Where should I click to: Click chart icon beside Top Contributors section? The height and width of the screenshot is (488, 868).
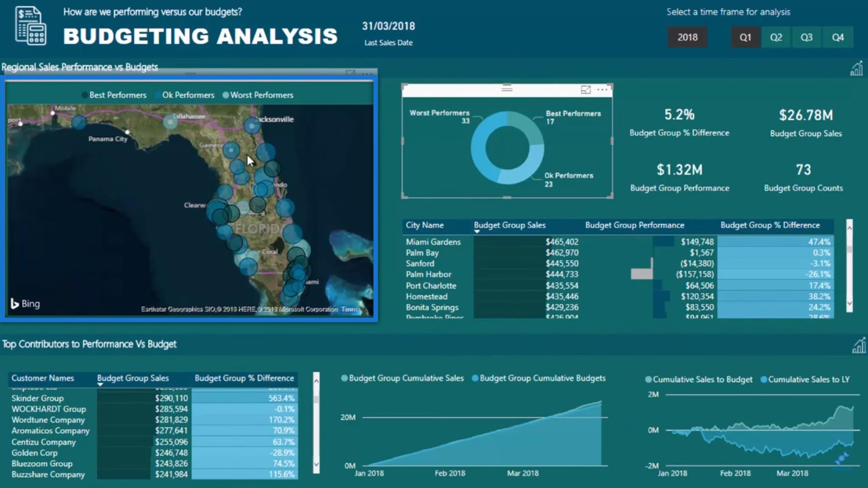(858, 345)
